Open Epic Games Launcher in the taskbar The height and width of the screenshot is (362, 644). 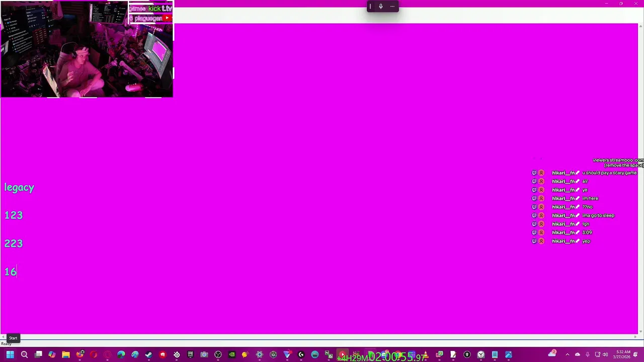pos(190,354)
